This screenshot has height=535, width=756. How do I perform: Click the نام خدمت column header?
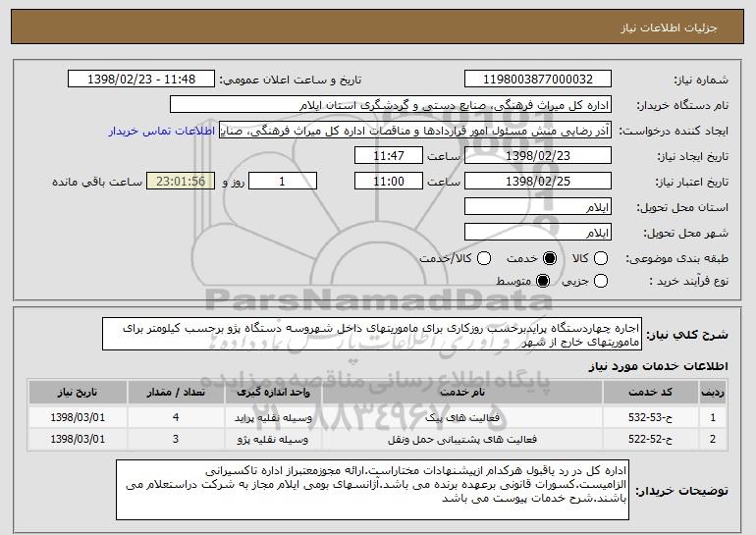(x=461, y=393)
